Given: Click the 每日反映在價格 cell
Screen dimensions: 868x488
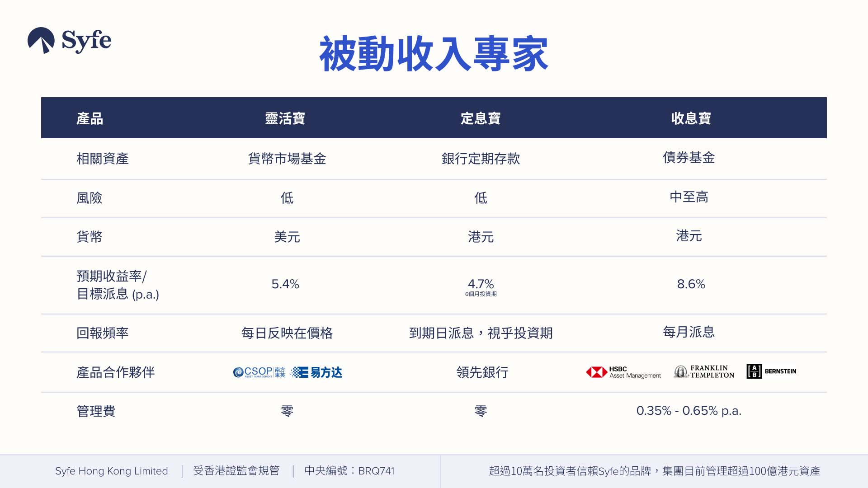Looking at the screenshot, I should point(287,333).
